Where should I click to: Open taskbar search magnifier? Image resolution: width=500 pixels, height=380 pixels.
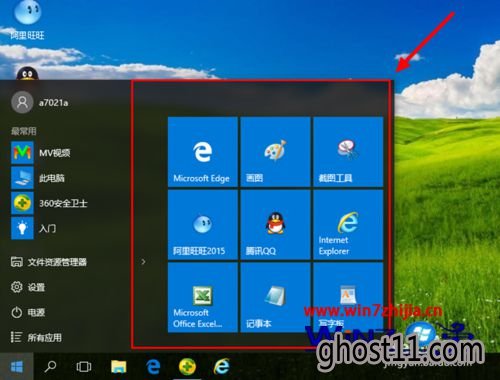tap(50, 367)
